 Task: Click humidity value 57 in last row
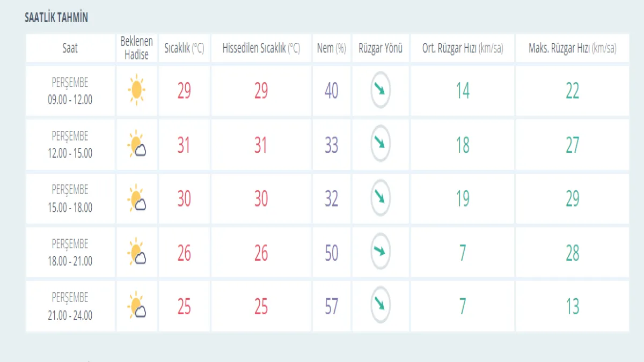tap(331, 306)
